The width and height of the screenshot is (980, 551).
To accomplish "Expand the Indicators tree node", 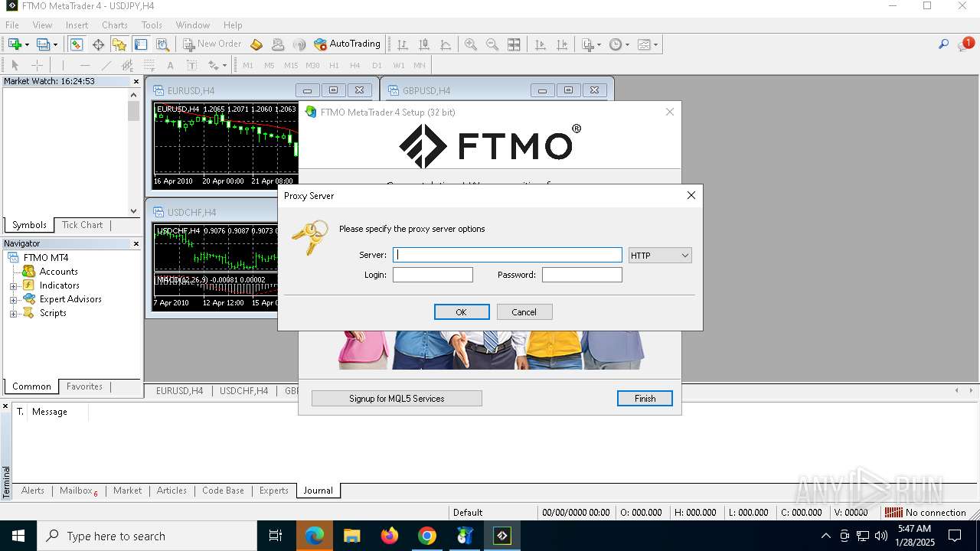I will [13, 285].
